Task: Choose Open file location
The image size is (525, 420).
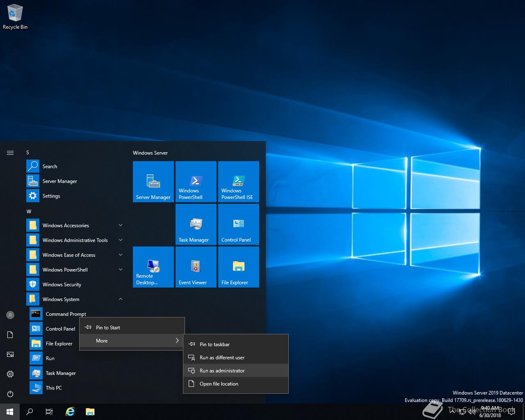Action: click(x=236, y=384)
